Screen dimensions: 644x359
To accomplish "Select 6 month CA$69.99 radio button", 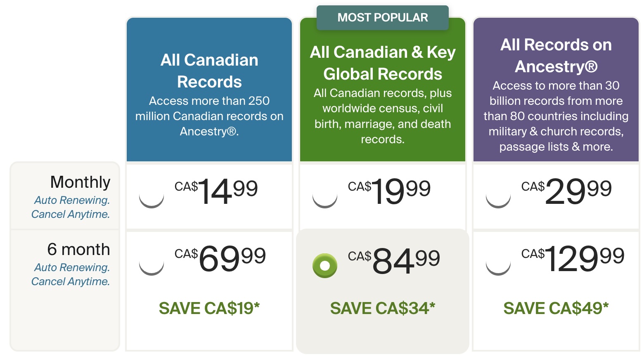I will pos(152,263).
